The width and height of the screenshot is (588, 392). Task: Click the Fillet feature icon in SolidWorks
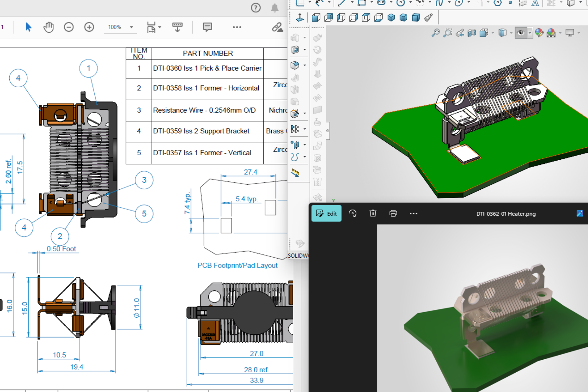click(x=295, y=65)
